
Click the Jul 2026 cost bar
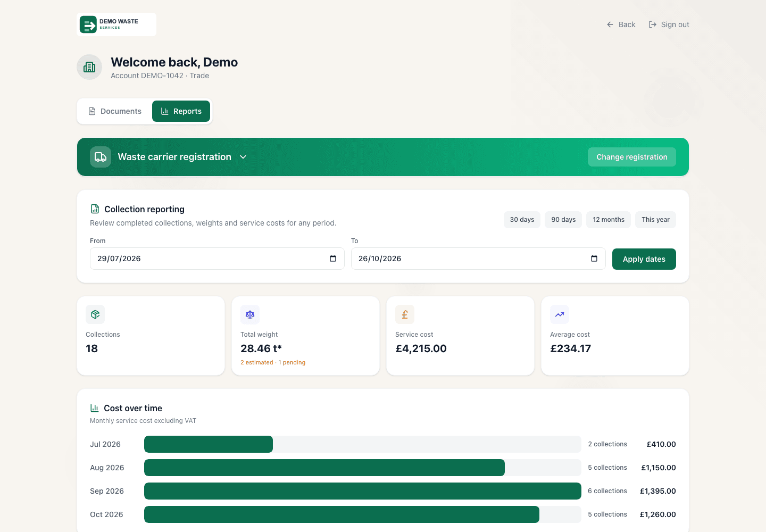209,444
